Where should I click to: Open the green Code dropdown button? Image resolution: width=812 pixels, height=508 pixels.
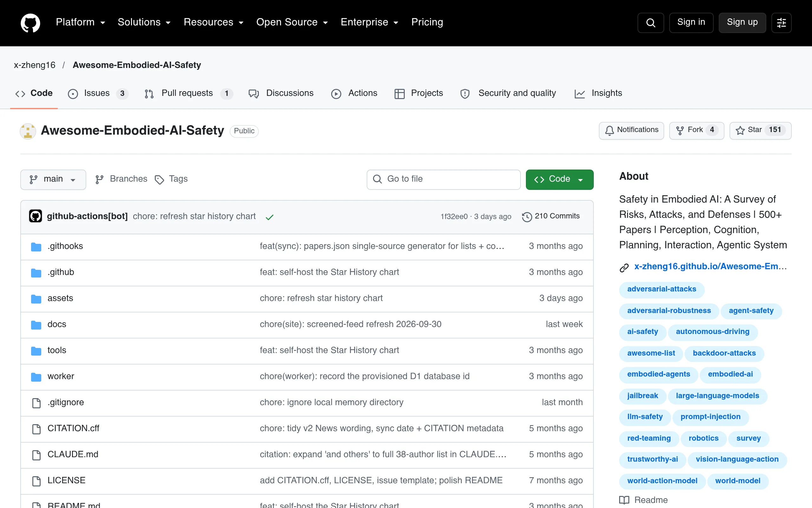coord(559,179)
